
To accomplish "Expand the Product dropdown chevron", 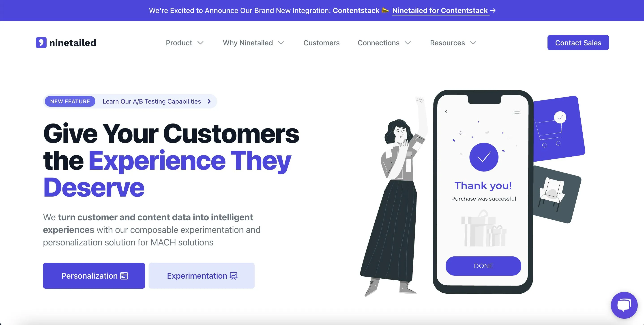I will tap(200, 43).
